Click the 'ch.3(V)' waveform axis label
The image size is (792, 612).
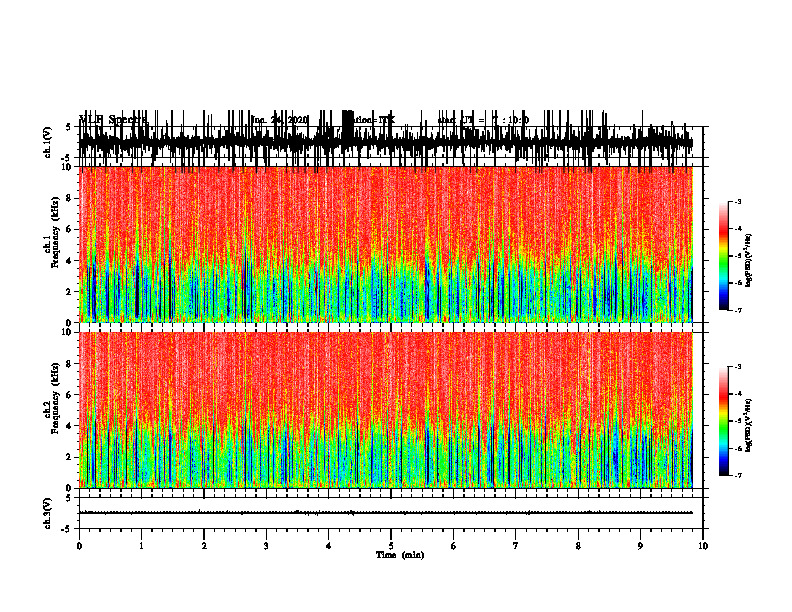[x=48, y=513]
